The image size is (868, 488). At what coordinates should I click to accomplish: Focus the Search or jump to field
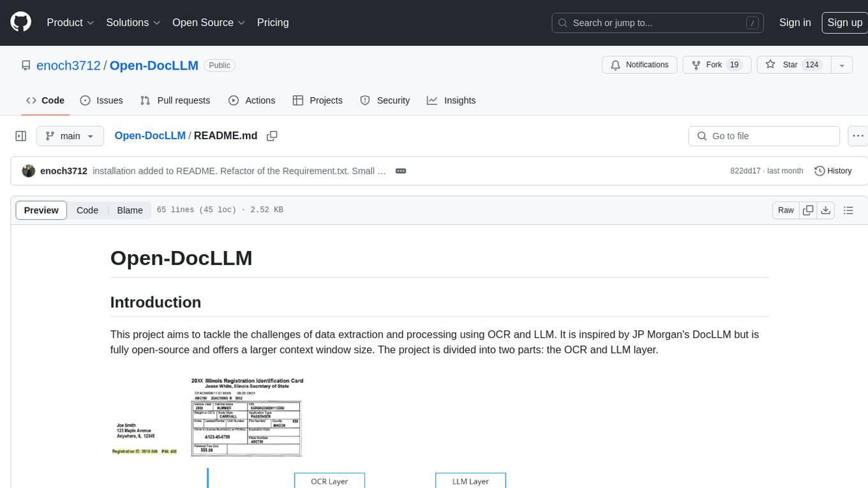point(658,23)
